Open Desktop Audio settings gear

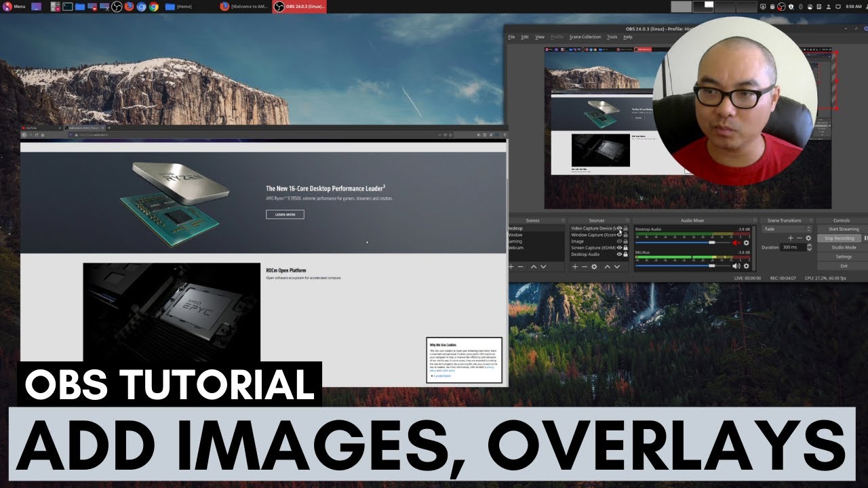(x=746, y=243)
